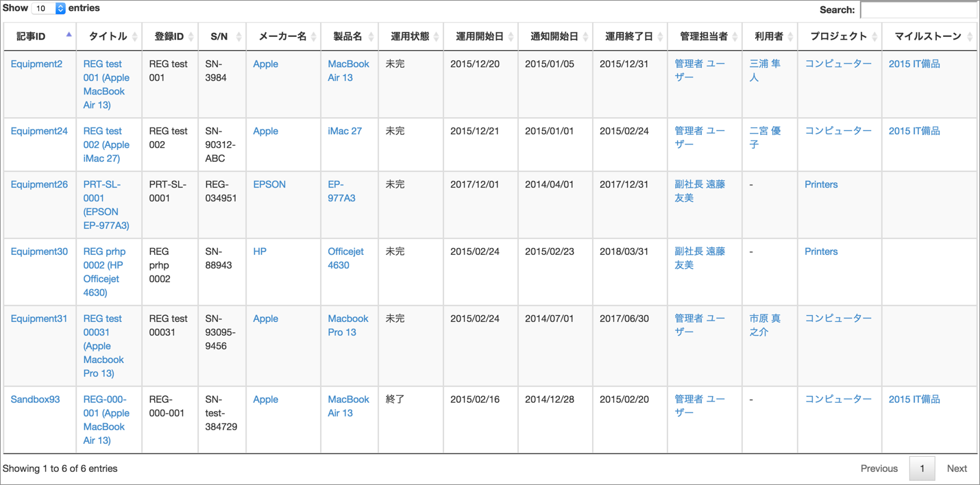Select serial number SN-90312-ABC cell
Viewport: 980px width, 485px height.
point(222,145)
